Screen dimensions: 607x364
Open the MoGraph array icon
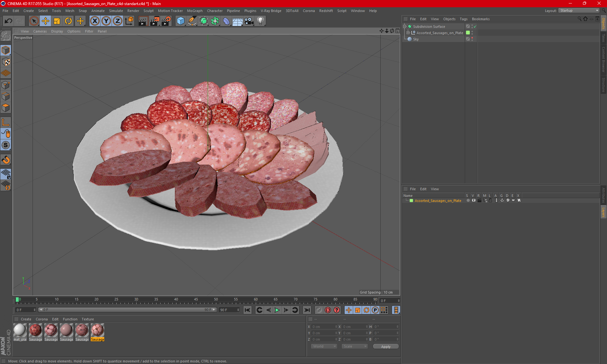pos(215,21)
